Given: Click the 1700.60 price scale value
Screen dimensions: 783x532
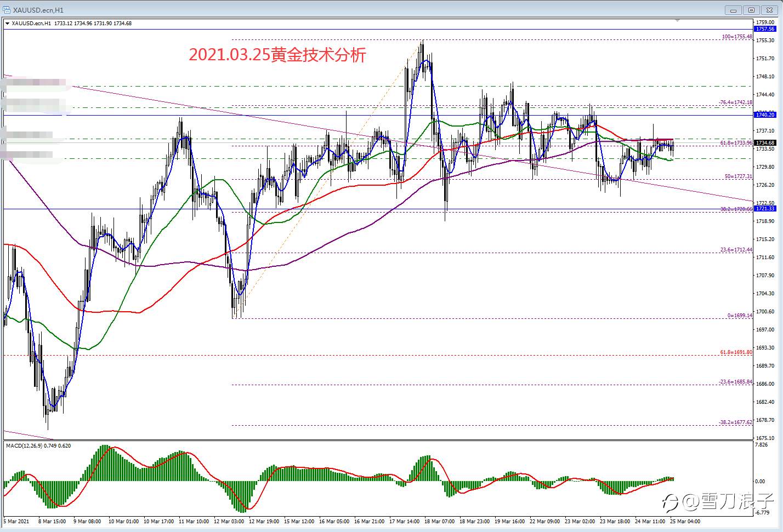Looking at the screenshot, I should tap(765, 312).
